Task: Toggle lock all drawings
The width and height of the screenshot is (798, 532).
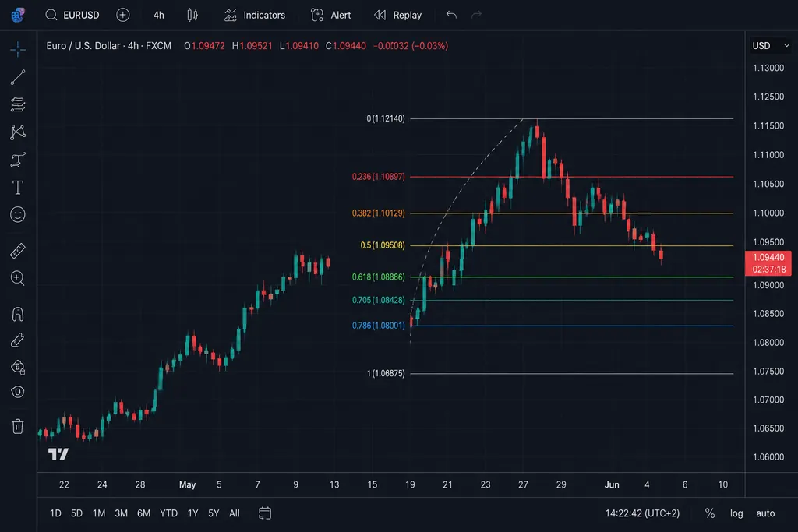Action: [18, 367]
